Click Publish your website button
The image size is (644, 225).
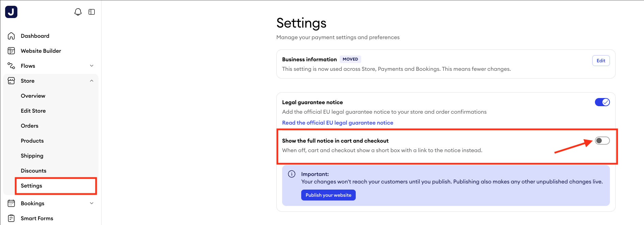coord(328,195)
